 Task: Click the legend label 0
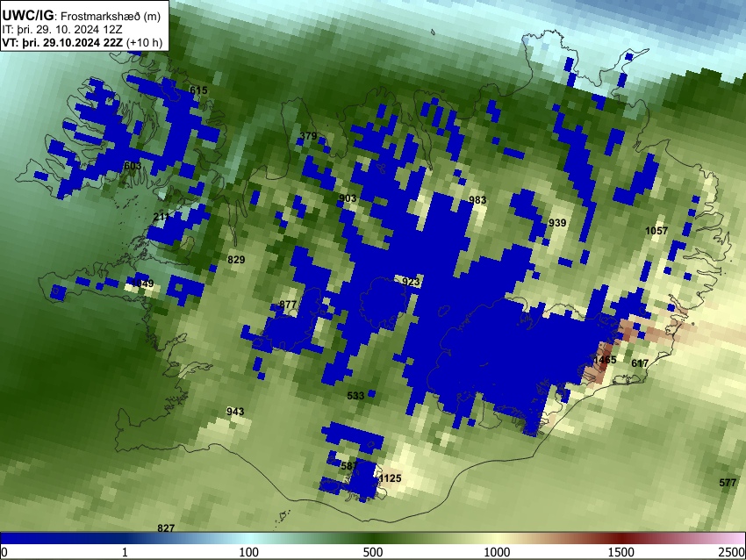tap(4, 552)
